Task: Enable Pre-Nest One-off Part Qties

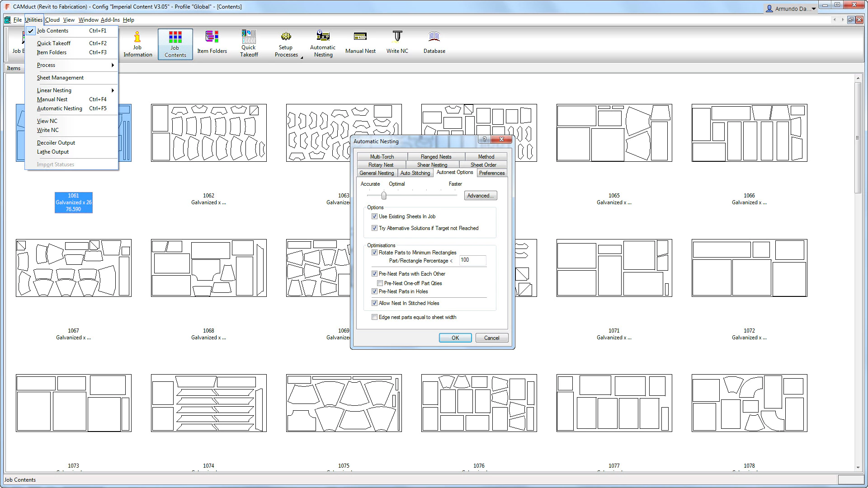Action: [380, 283]
